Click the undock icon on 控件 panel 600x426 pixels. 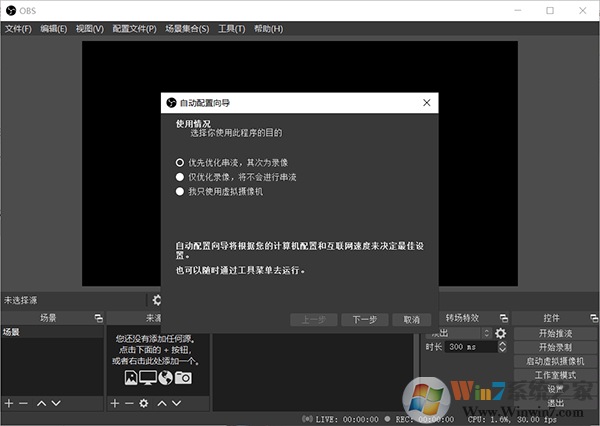(591, 318)
